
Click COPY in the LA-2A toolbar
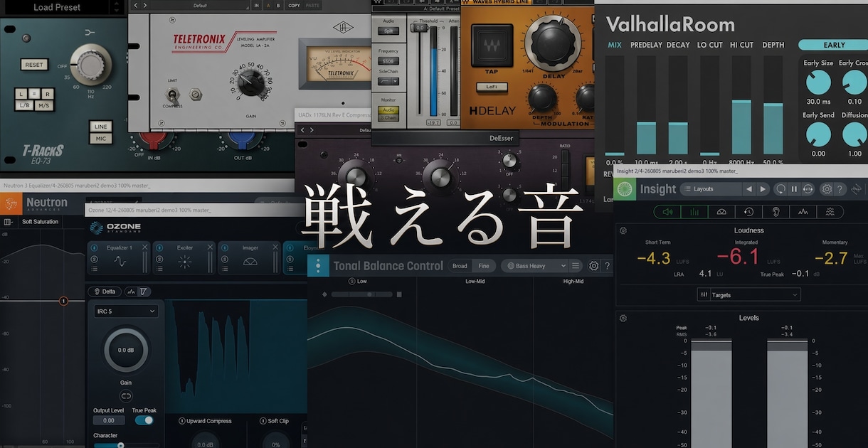coord(294,5)
